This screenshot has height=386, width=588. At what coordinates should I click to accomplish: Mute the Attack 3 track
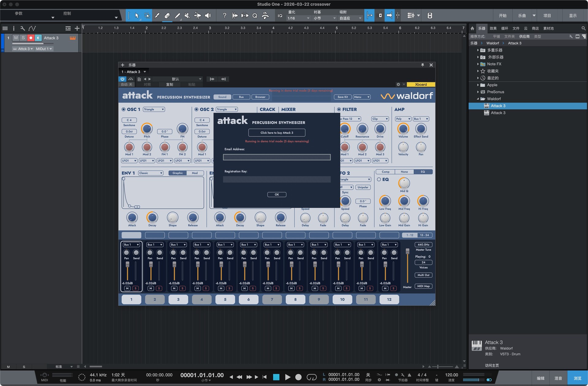coord(16,38)
